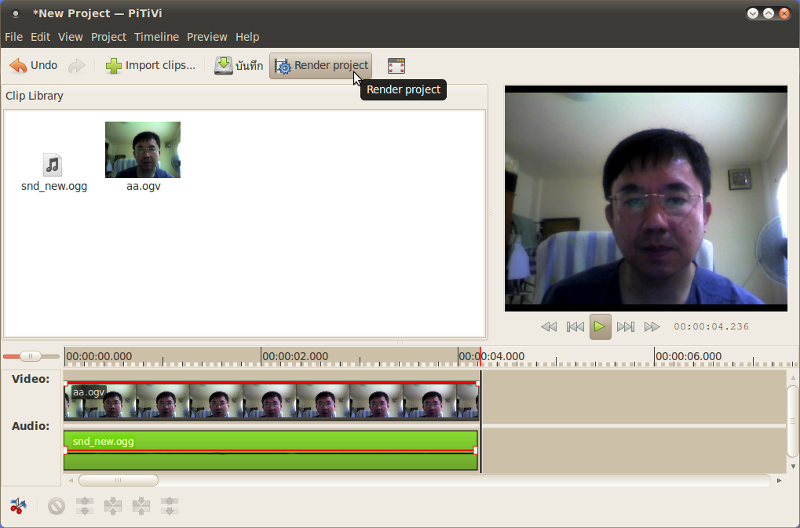Select aa.ogv video thumbnail in Clip Library

143,149
